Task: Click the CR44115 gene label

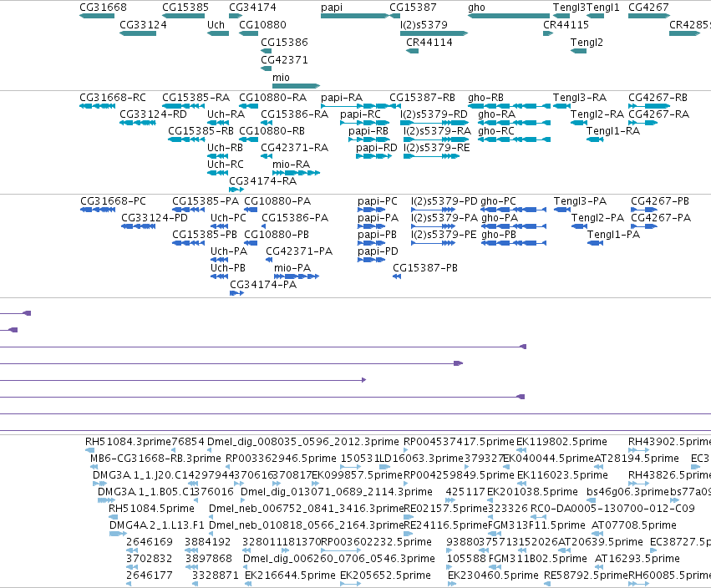Action: pyautogui.click(x=566, y=25)
